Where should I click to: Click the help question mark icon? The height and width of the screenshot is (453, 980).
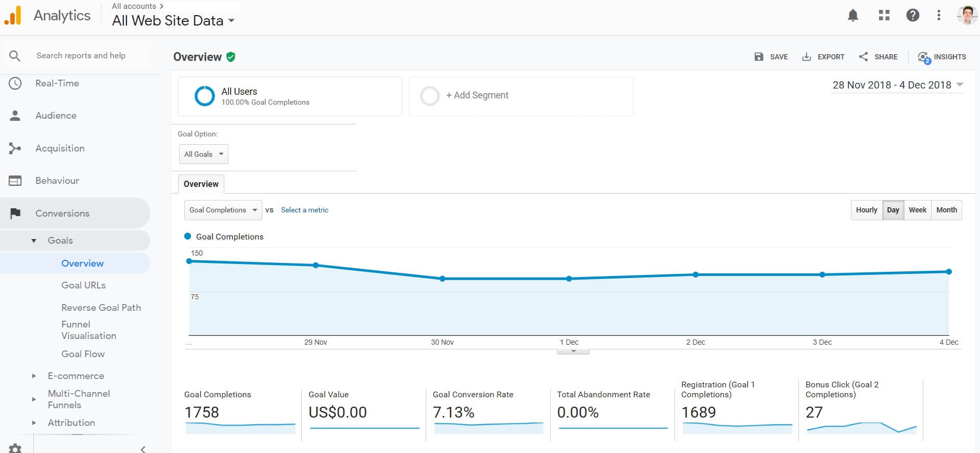tap(912, 16)
